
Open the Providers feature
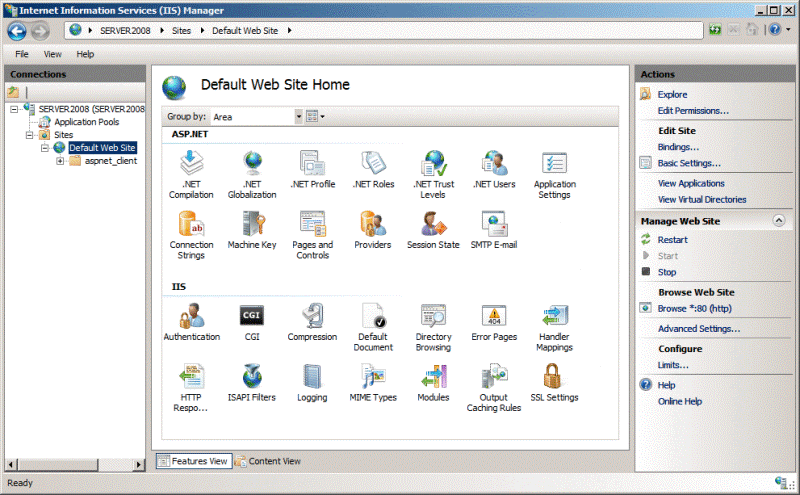click(x=373, y=230)
